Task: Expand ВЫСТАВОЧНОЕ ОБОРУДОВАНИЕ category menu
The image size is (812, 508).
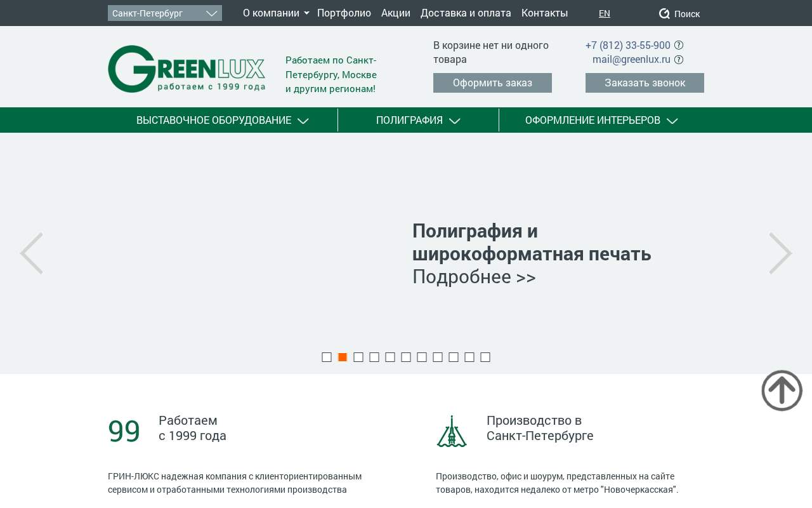Action: tap(223, 120)
